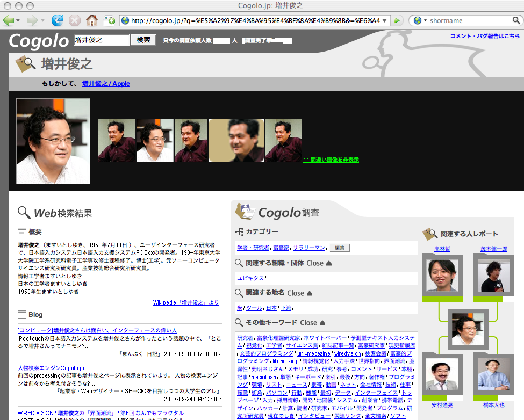524x420 pixels.
Task: Click the 概要 document icon
Action: click(21, 231)
